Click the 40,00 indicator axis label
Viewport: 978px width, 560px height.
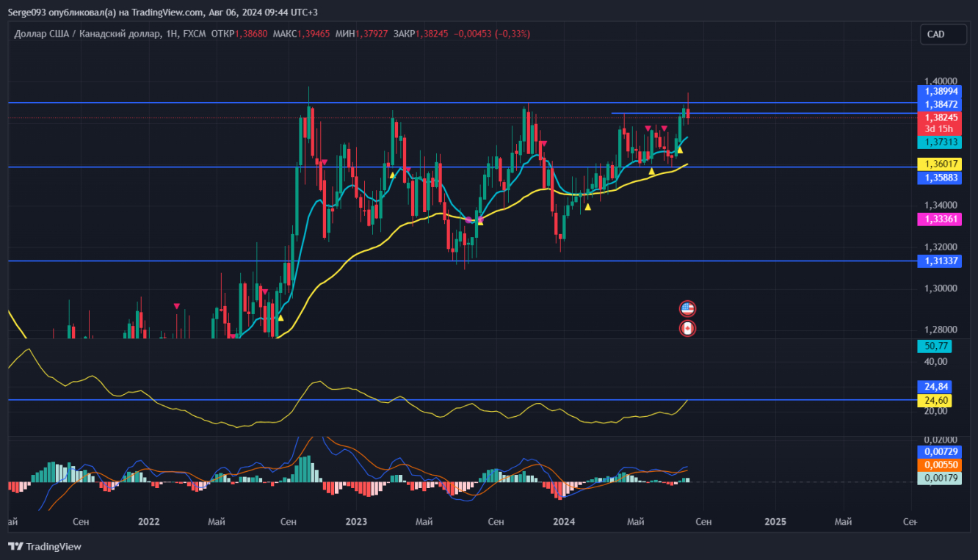click(x=935, y=361)
